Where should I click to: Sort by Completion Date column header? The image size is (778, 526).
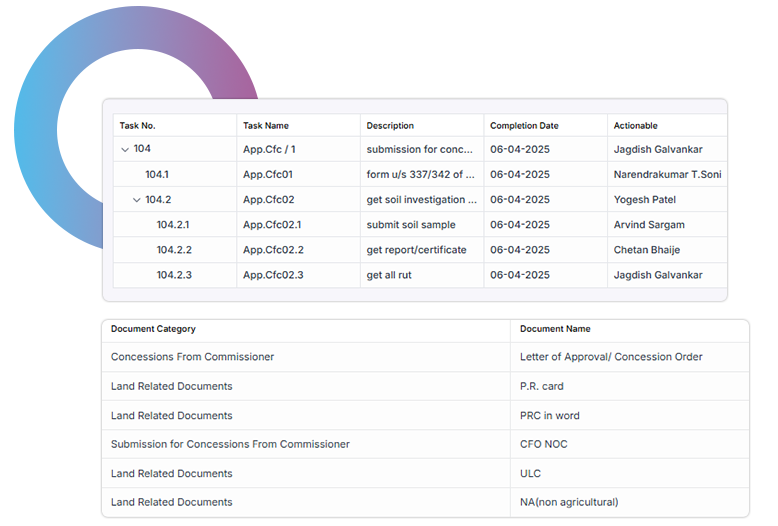(x=524, y=126)
